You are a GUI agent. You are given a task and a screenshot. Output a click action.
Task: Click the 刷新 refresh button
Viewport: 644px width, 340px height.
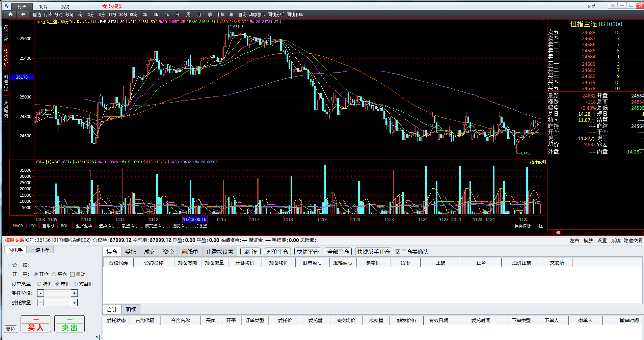click(250, 252)
